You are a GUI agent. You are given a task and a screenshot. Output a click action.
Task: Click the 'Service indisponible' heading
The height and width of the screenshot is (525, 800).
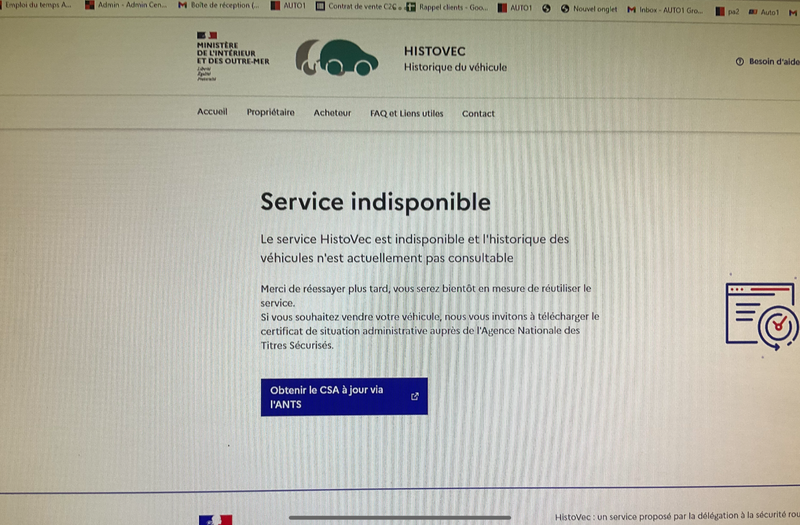[x=375, y=202]
